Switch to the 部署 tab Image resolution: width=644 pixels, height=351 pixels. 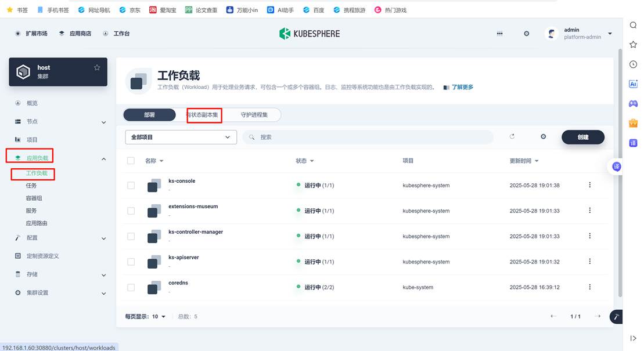149,115
